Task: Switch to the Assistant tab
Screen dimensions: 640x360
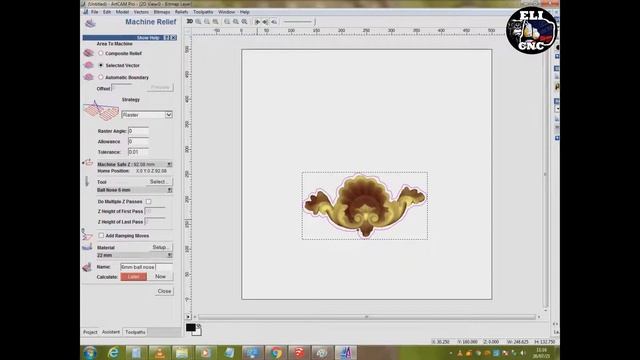Action: tap(111, 332)
